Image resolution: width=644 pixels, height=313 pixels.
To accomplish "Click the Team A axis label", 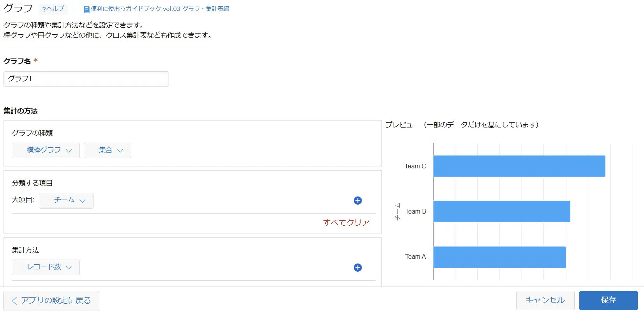I will click(415, 256).
